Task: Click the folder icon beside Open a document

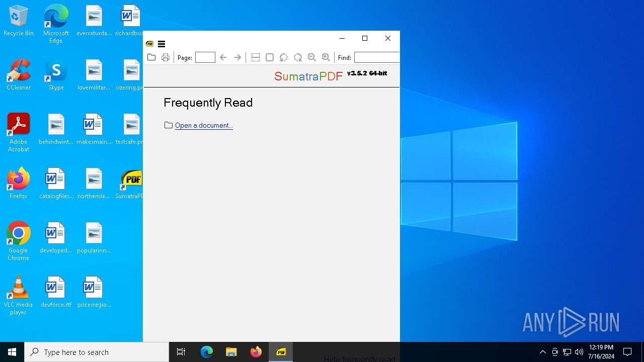Action: (x=169, y=125)
